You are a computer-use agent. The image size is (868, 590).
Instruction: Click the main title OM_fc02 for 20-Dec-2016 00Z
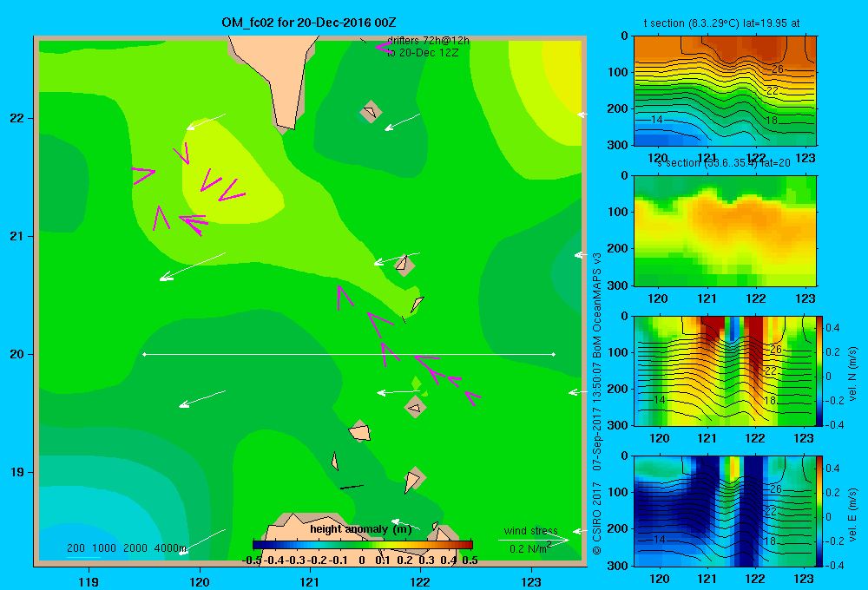point(309,23)
